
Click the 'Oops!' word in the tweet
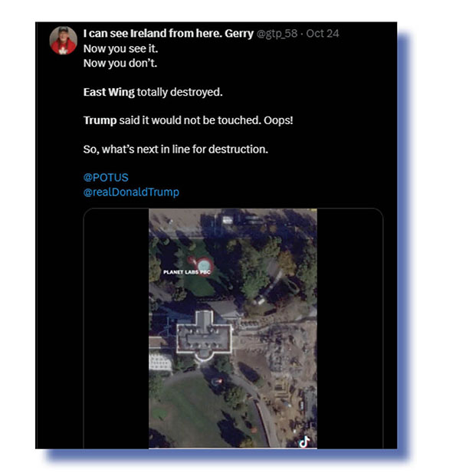(x=278, y=120)
